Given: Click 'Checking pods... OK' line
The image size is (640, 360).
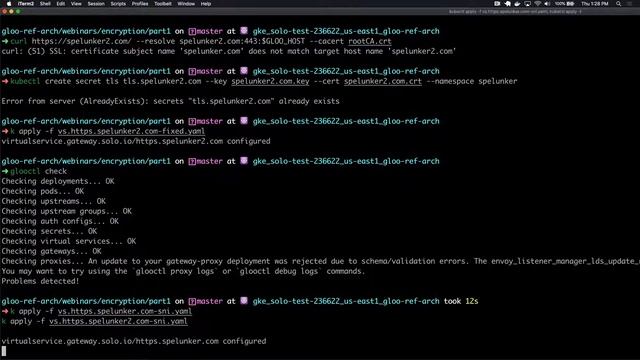Looking at the screenshot, I should click(43, 191).
